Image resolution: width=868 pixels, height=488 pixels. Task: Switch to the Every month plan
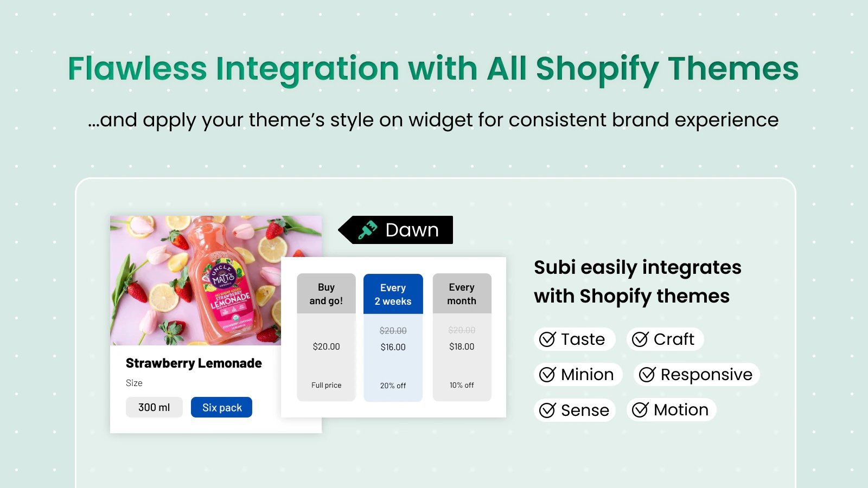tap(462, 294)
